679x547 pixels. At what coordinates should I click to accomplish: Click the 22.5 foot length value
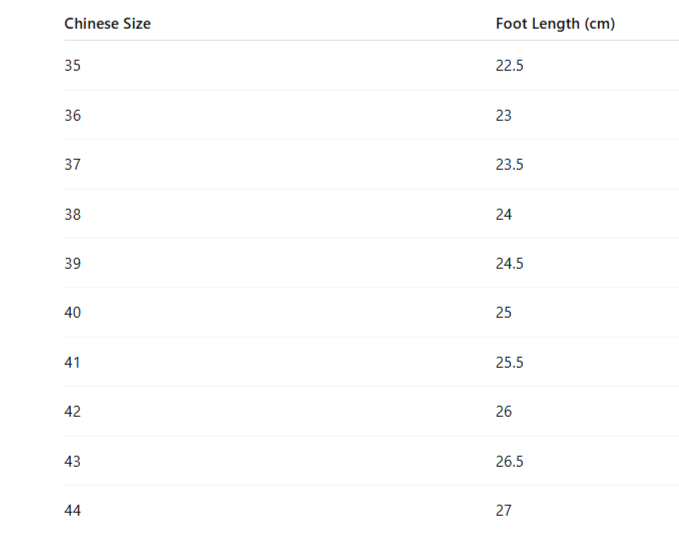coord(509,65)
